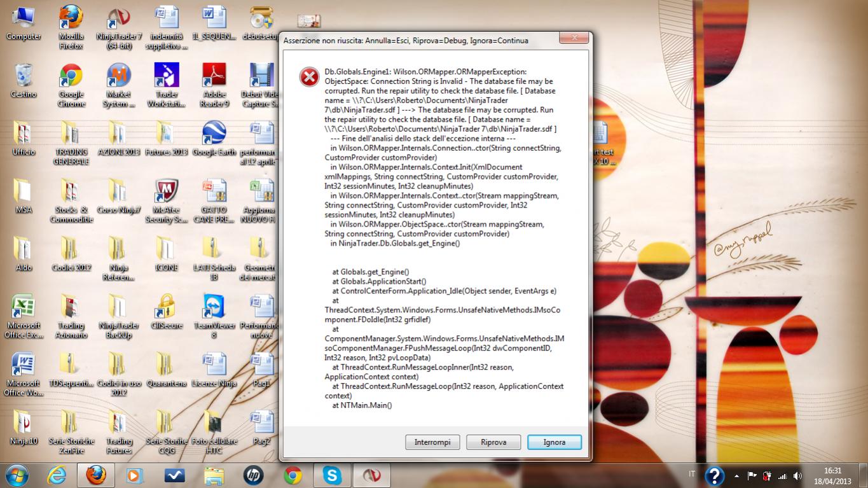Select the McAfee Security Scan icon
This screenshot has height=488, width=868.
(167, 201)
